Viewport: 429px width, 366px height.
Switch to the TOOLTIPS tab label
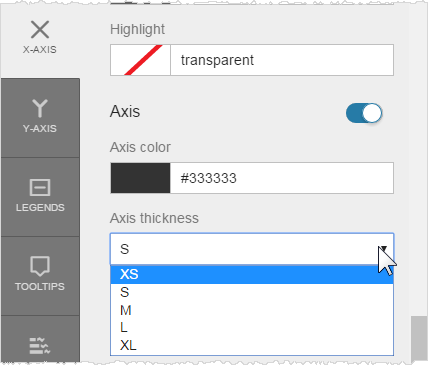[x=40, y=286]
